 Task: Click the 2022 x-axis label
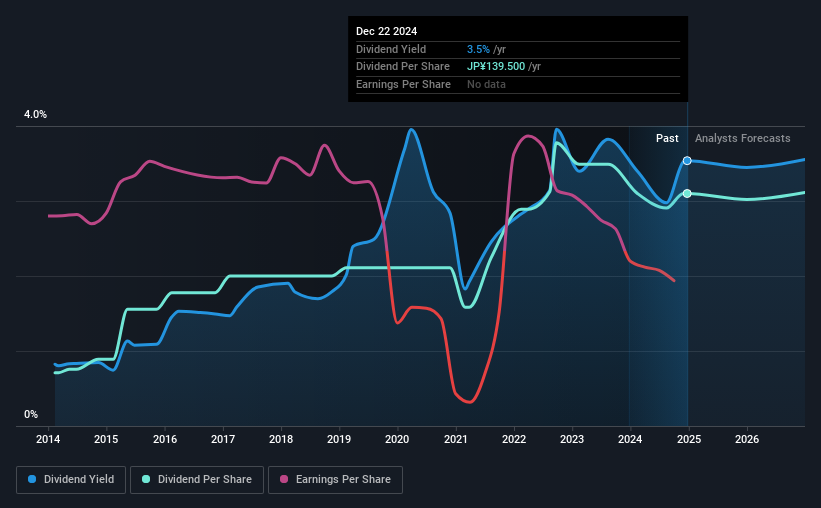[514, 439]
